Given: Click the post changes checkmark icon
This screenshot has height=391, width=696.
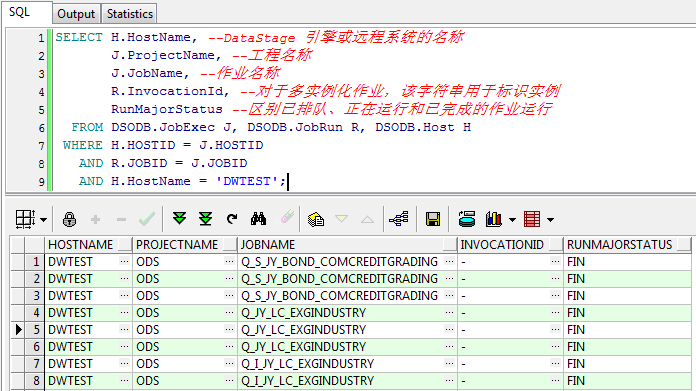Looking at the screenshot, I should (x=147, y=219).
